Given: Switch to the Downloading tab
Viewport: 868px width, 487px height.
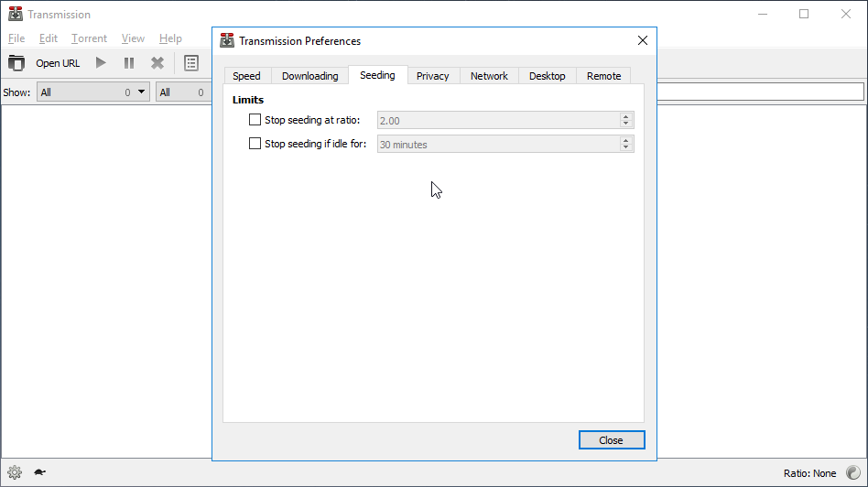Looking at the screenshot, I should tap(310, 76).
